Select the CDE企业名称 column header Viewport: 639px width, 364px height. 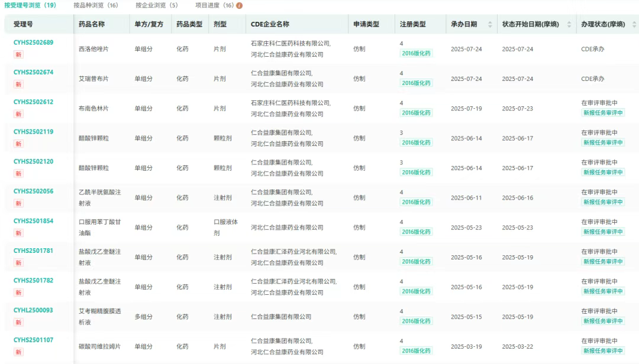tap(270, 24)
